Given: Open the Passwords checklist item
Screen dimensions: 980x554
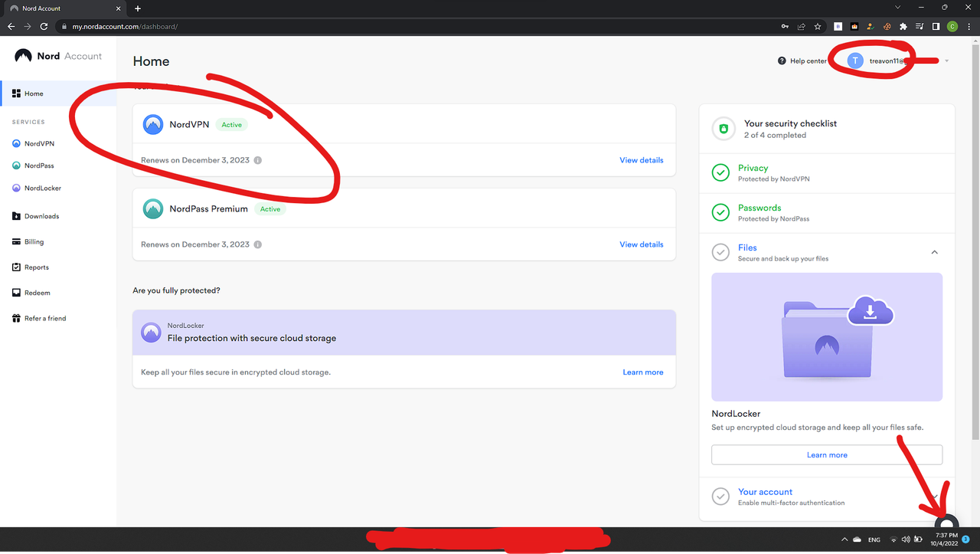Looking at the screenshot, I should click(827, 212).
